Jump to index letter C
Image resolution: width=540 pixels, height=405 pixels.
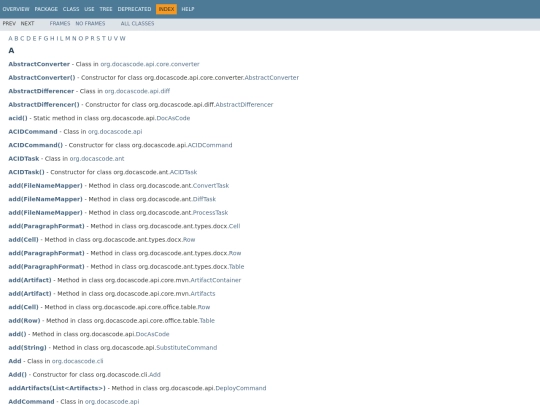coord(22,38)
